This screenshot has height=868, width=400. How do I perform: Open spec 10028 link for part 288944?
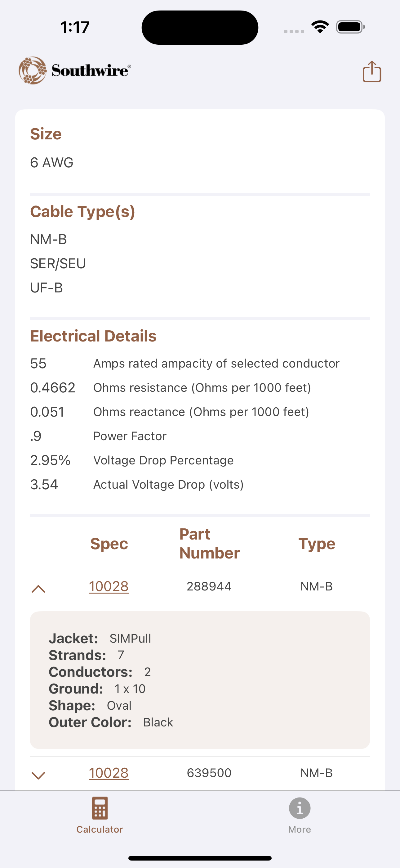pos(109,586)
